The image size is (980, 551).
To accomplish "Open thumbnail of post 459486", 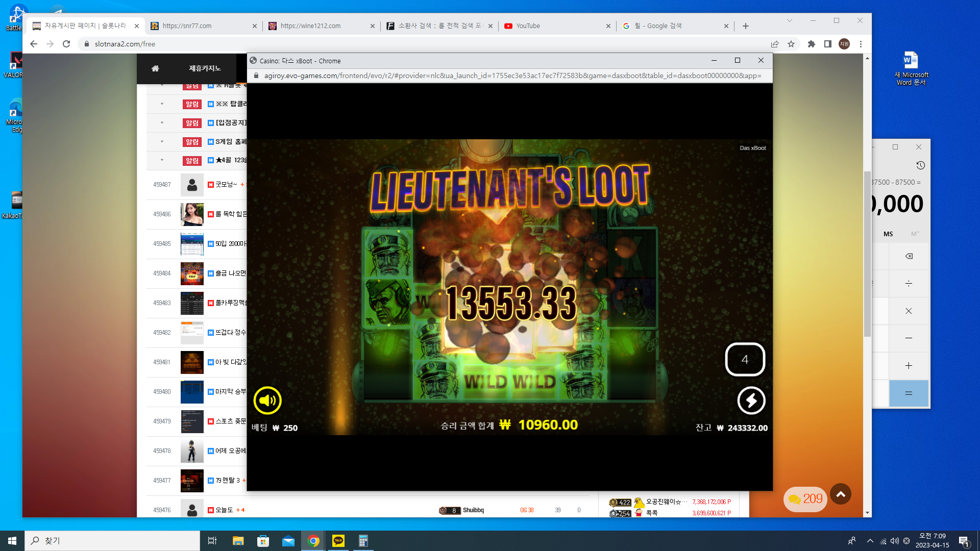I will (x=192, y=214).
